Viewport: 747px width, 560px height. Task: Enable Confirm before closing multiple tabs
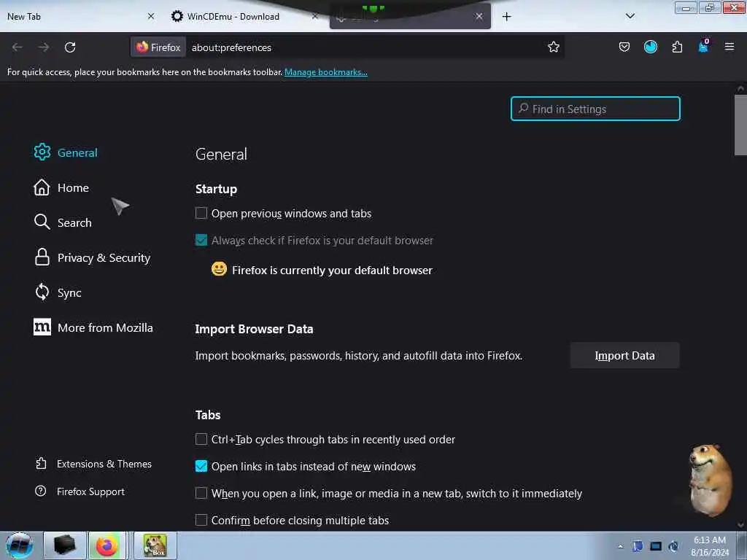201,520
